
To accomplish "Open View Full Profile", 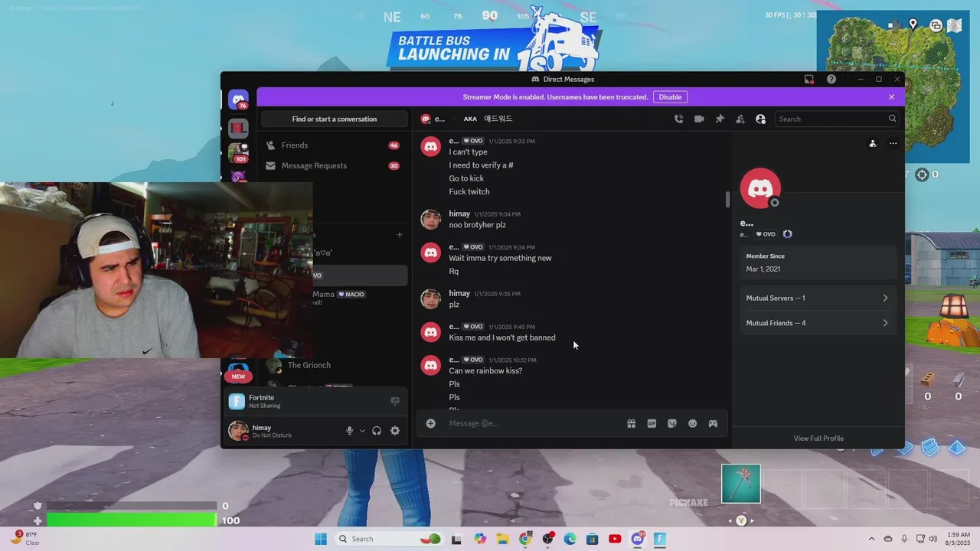I will 818,439.
